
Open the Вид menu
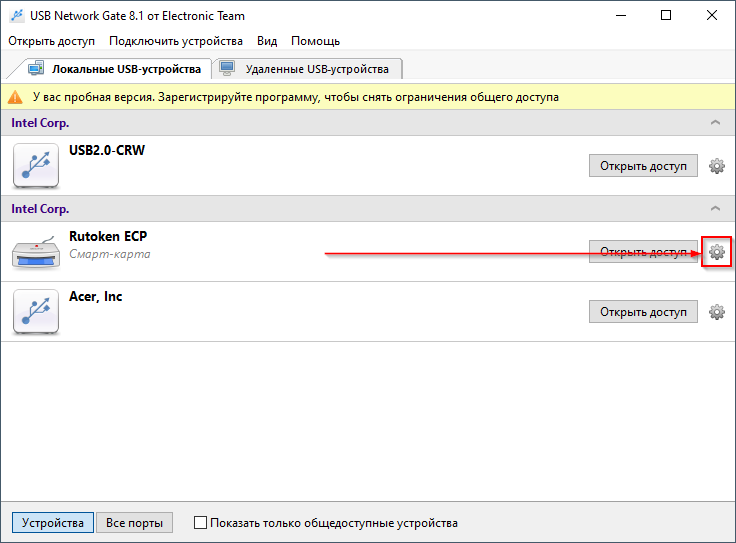point(267,41)
